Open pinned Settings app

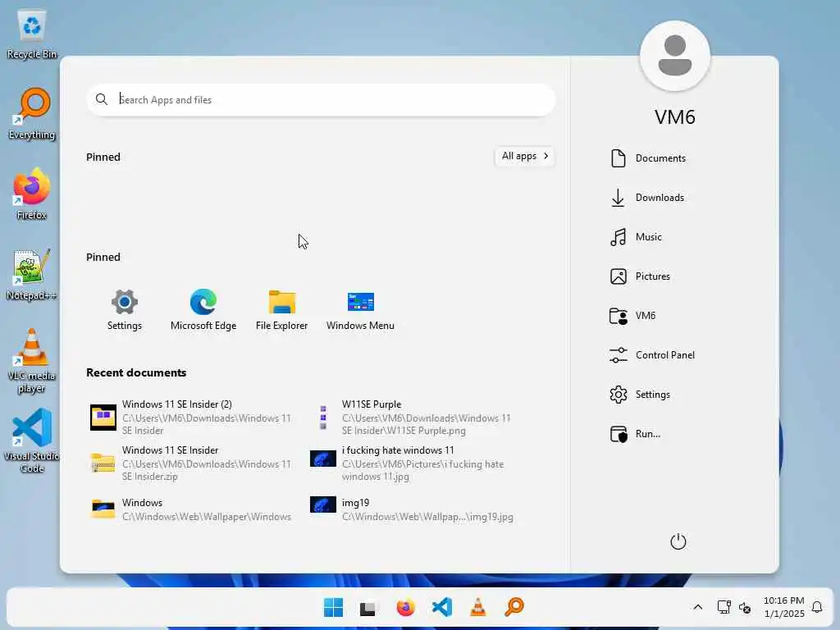click(x=125, y=310)
